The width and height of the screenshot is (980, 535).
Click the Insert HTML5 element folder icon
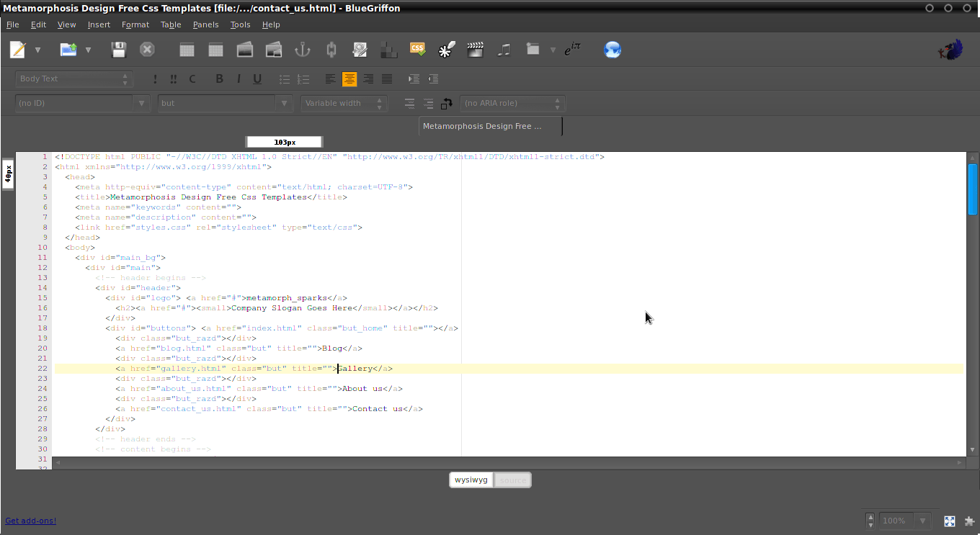click(x=533, y=50)
